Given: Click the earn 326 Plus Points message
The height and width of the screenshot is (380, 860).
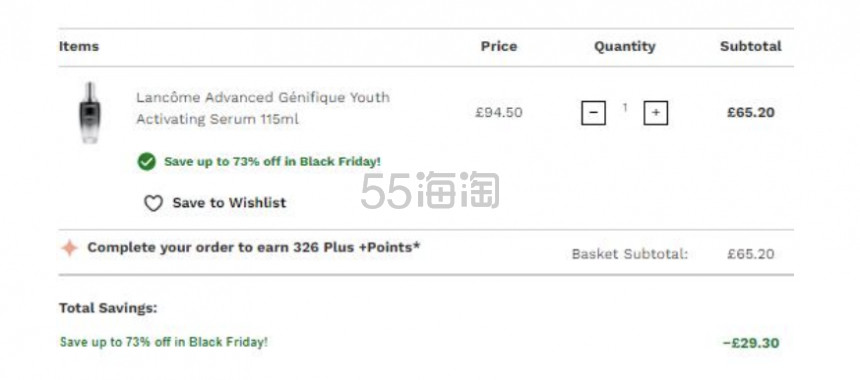Looking at the screenshot, I should [x=253, y=247].
